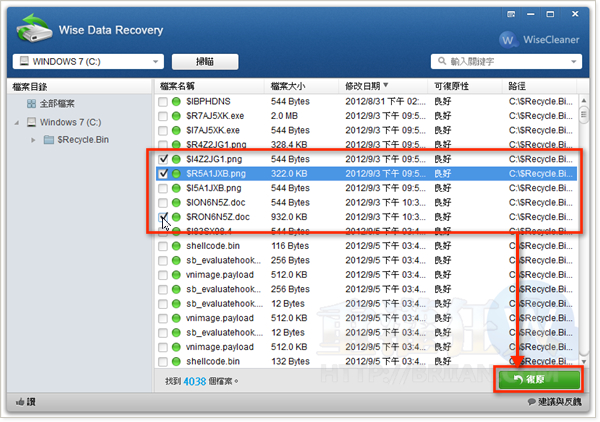
Task: Check the $ION6N5Z.doc checkbox
Action: point(163,203)
